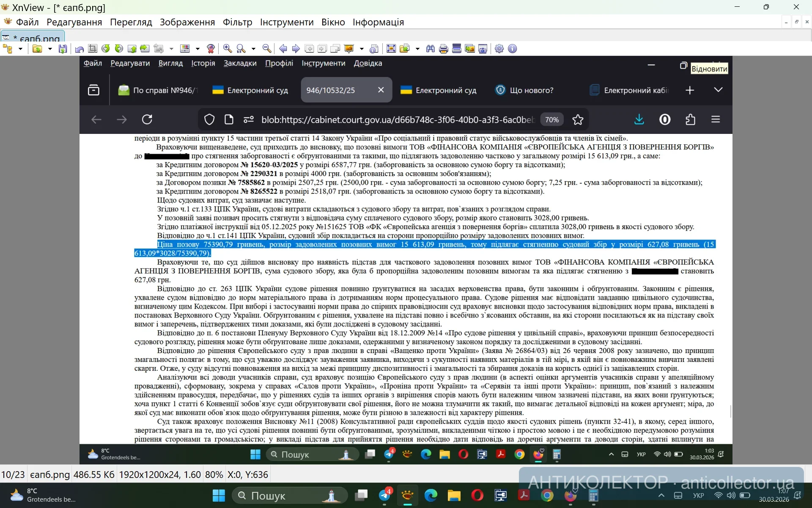
Task: Rotate the image counter-clockwise
Action: (x=107, y=49)
